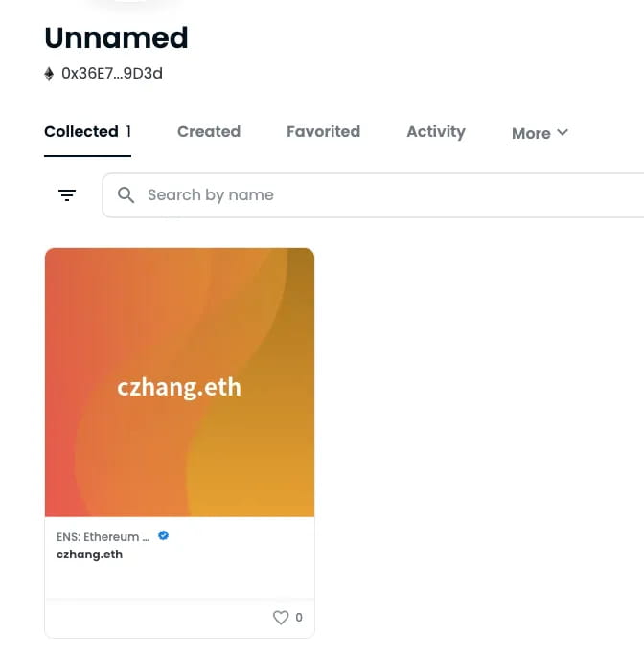Screen dimensions: 644x657
Task: Open the czhang.eth NFT artwork thumbnail
Action: [179, 326]
